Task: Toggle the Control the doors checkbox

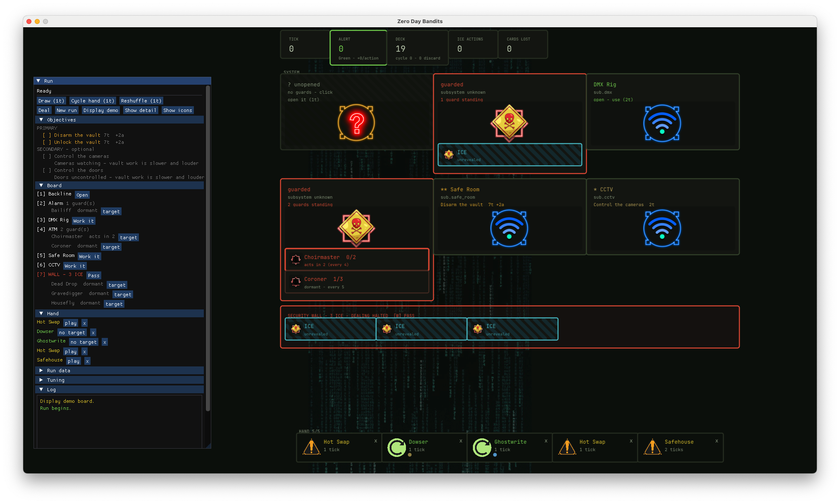Action: click(47, 170)
